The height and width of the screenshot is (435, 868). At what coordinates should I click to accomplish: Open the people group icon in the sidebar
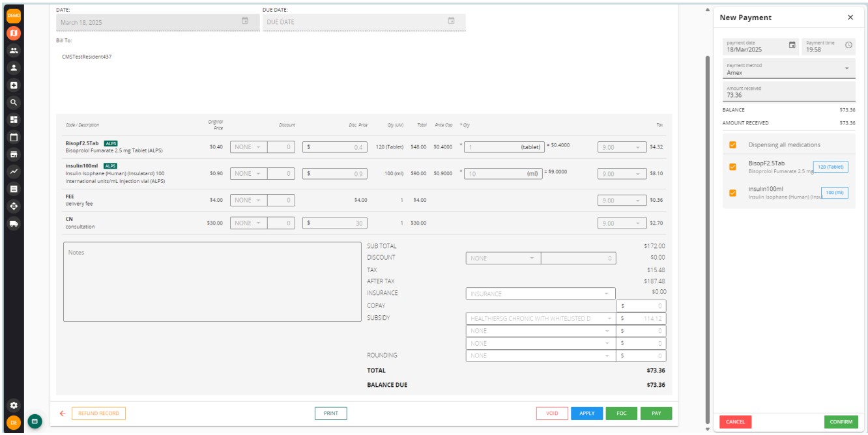tap(14, 50)
